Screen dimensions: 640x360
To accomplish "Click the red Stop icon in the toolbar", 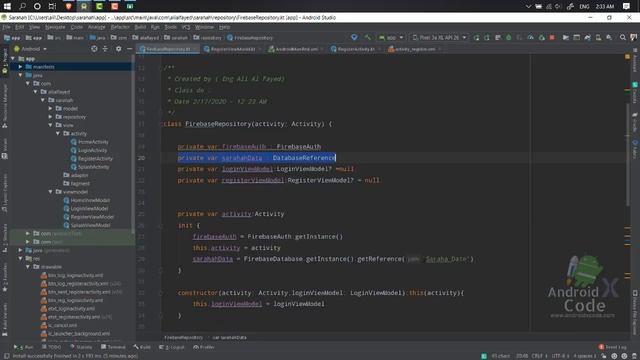I will [552, 38].
